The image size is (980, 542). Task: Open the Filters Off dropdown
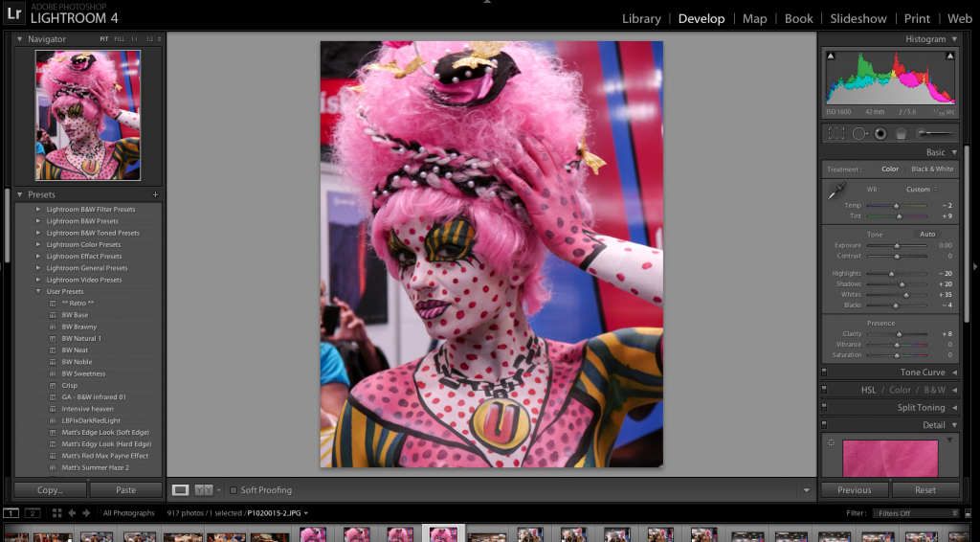tap(916, 513)
